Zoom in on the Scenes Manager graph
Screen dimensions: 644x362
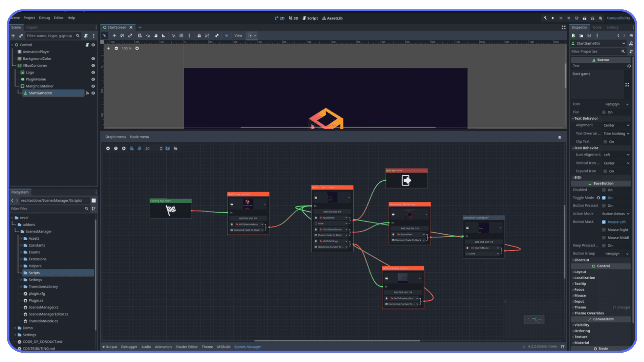pyautogui.click(x=123, y=148)
